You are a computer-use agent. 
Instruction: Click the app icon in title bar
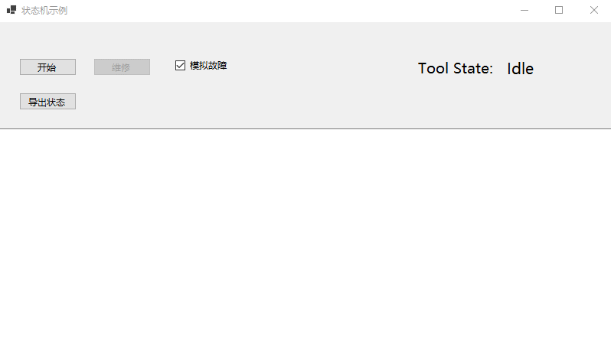pyautogui.click(x=11, y=10)
